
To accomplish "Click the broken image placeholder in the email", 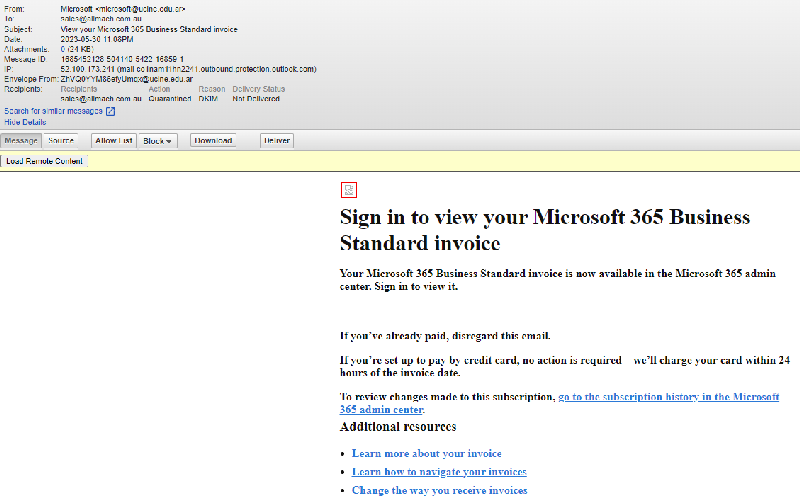I will [349, 190].
